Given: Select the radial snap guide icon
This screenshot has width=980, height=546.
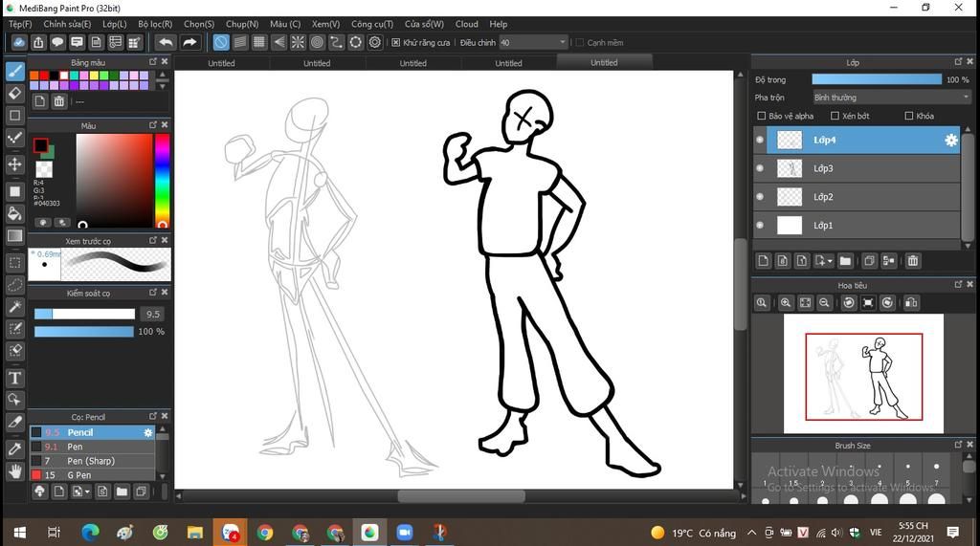Looking at the screenshot, I should (x=299, y=42).
